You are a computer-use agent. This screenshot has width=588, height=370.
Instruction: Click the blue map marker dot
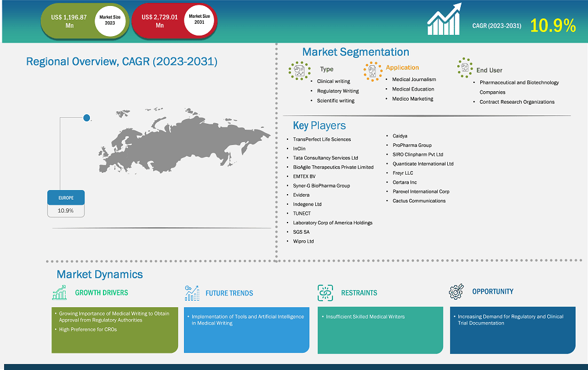(x=86, y=118)
